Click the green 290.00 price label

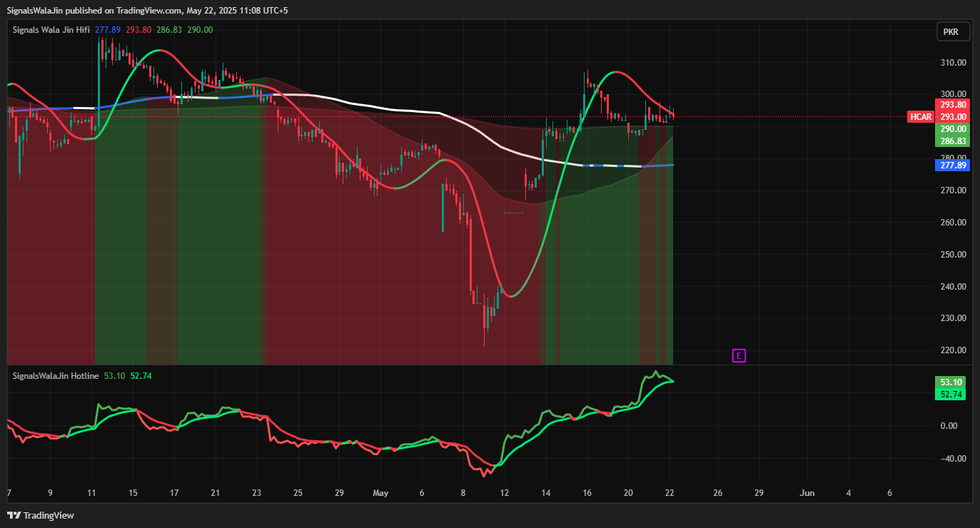click(x=953, y=129)
